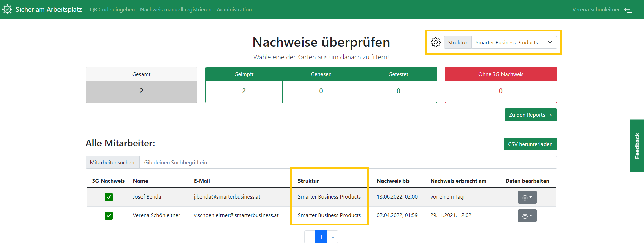644x251 pixels.
Task: Click the Nachweise überprüfen heading
Action: (x=321, y=42)
